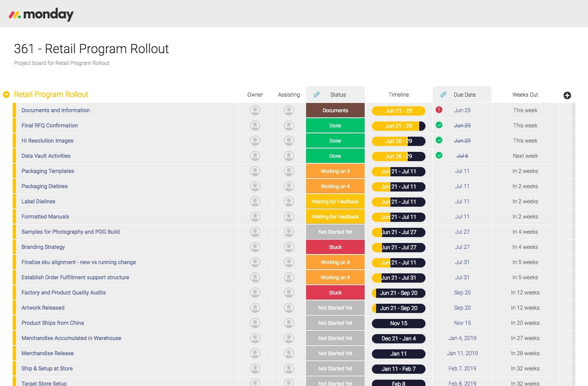588x386 pixels.
Task: Open Done status for Final RFQ Confirmation
Action: pyautogui.click(x=335, y=125)
